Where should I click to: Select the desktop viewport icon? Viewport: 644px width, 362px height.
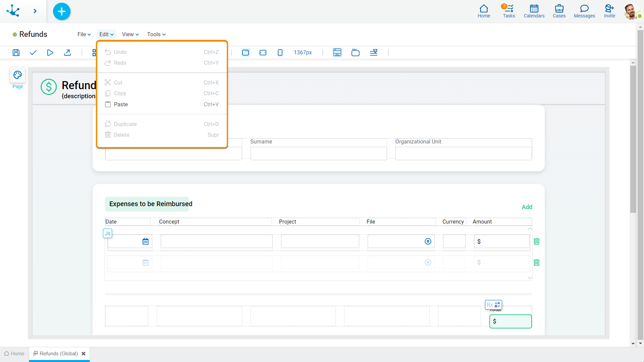(246, 53)
